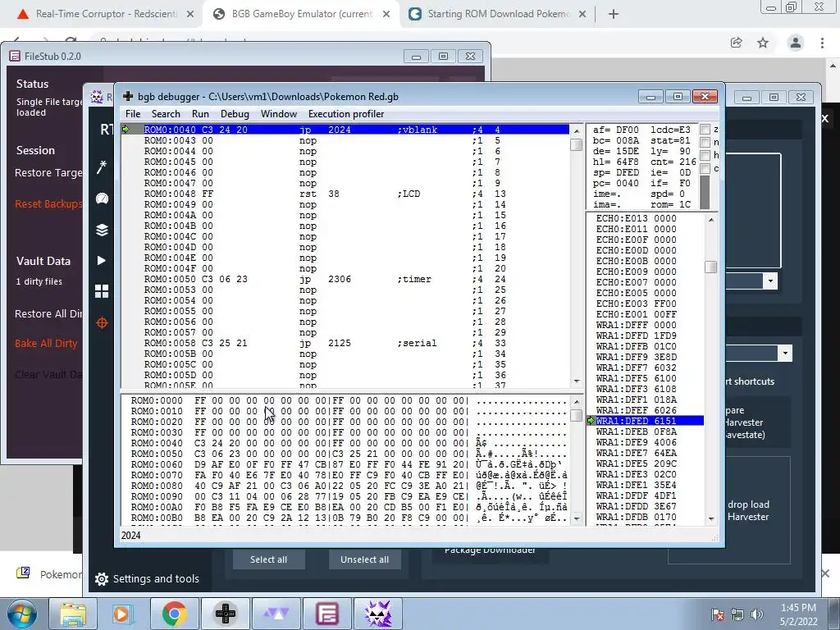
Task: Click the network tray icon
Action: coord(737,614)
